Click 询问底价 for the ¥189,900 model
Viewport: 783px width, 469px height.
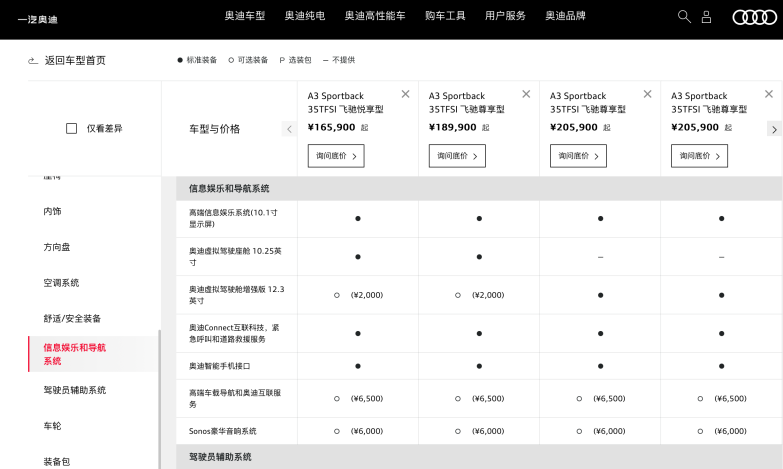(x=457, y=156)
